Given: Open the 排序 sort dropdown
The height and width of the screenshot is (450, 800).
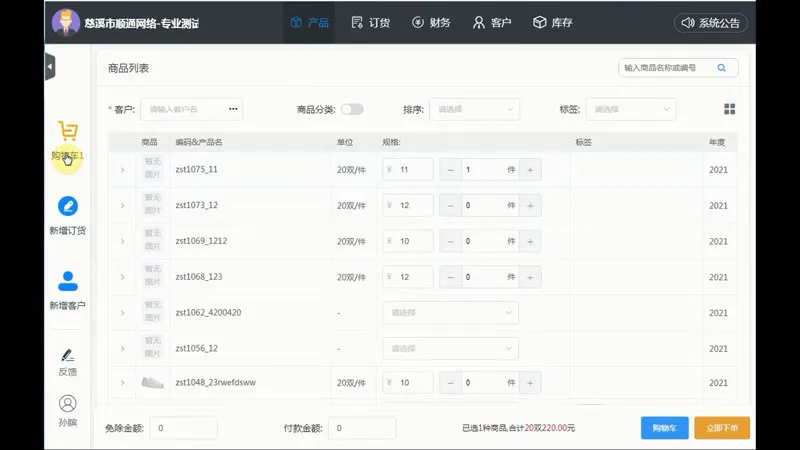Looking at the screenshot, I should [474, 109].
